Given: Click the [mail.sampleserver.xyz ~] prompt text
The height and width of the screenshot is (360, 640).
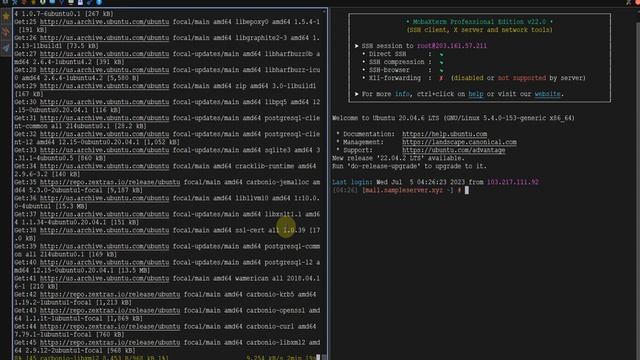Looking at the screenshot, I should 407,190.
